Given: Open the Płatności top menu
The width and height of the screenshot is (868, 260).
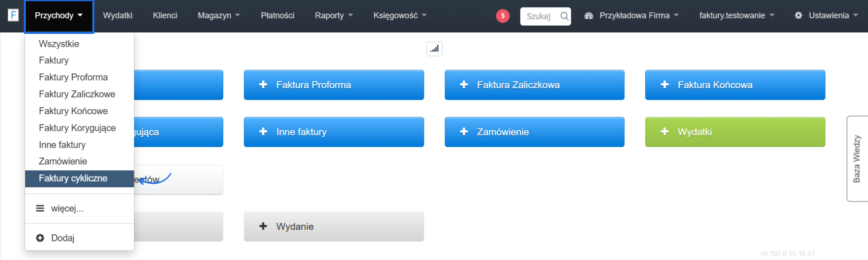Looking at the screenshot, I should point(278,15).
